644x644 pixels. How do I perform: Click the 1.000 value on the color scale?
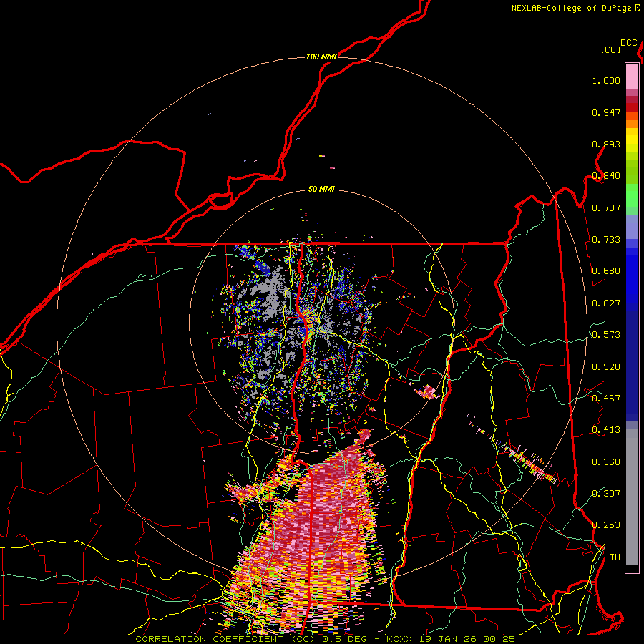click(606, 80)
